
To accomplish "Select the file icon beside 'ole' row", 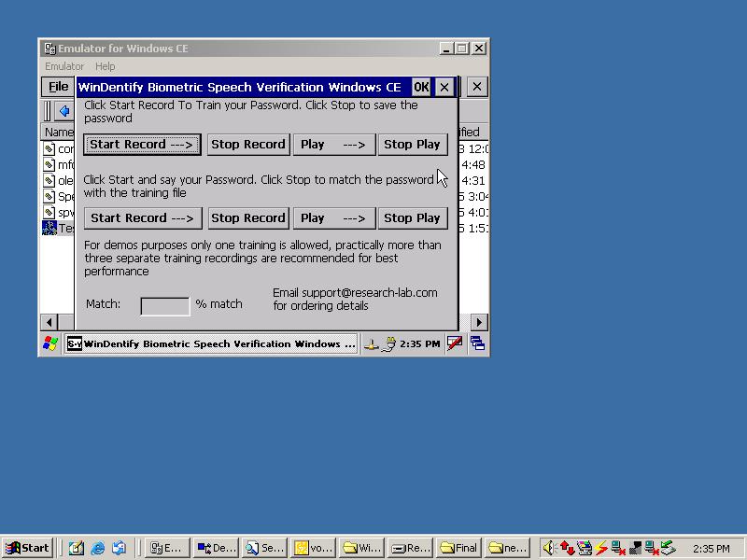I will 49,180.
